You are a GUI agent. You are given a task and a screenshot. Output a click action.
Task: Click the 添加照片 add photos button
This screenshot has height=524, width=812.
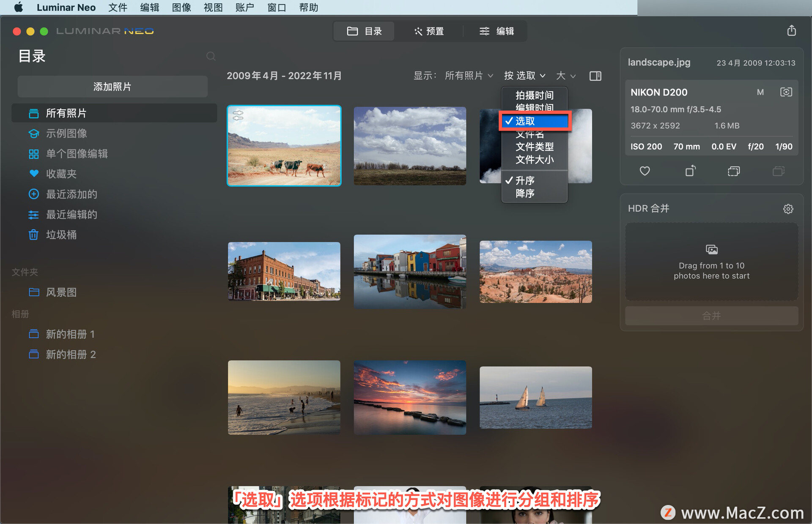tap(112, 87)
